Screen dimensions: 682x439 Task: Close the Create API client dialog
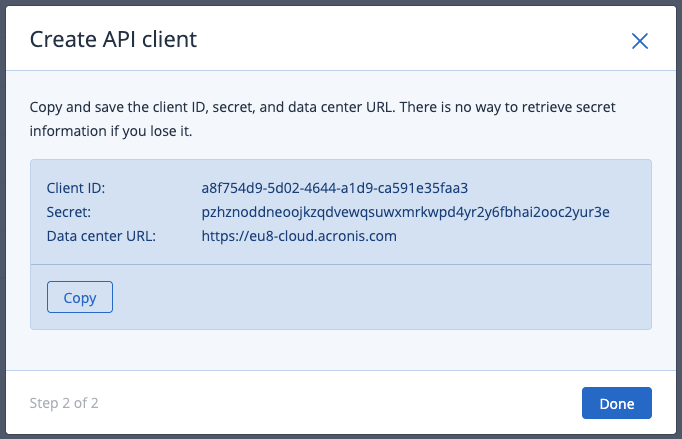pyautogui.click(x=640, y=41)
